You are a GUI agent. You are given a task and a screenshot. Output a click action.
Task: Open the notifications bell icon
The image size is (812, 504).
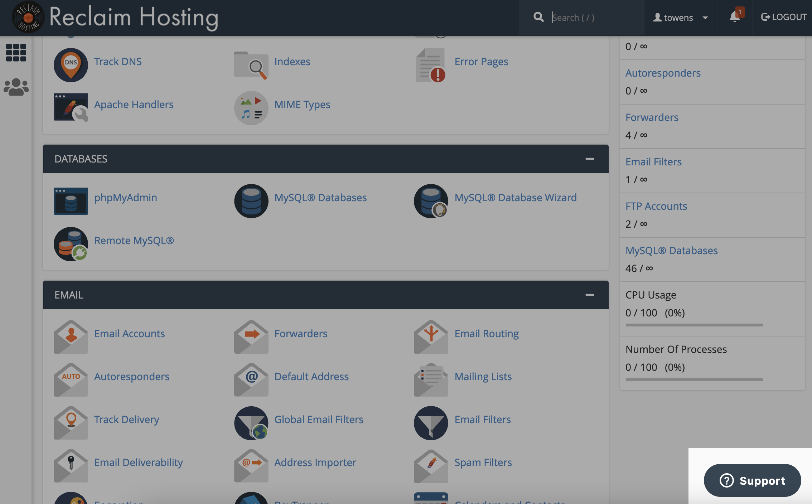pyautogui.click(x=735, y=17)
